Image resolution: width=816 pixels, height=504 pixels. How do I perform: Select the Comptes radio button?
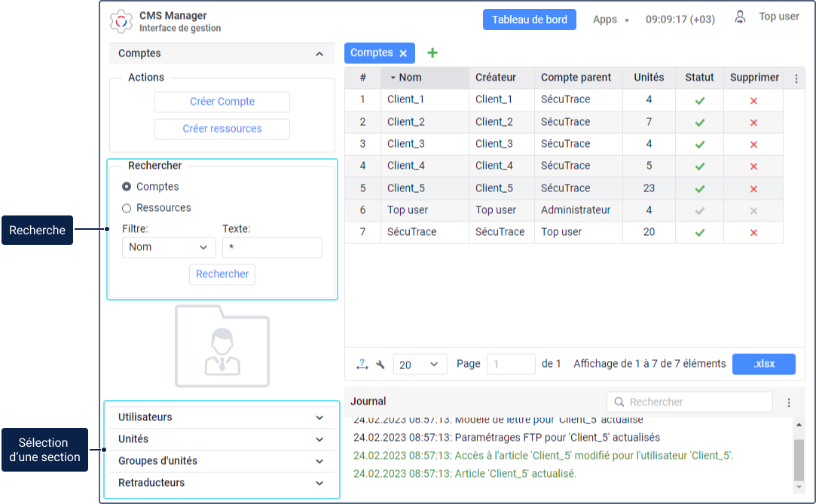pos(127,187)
